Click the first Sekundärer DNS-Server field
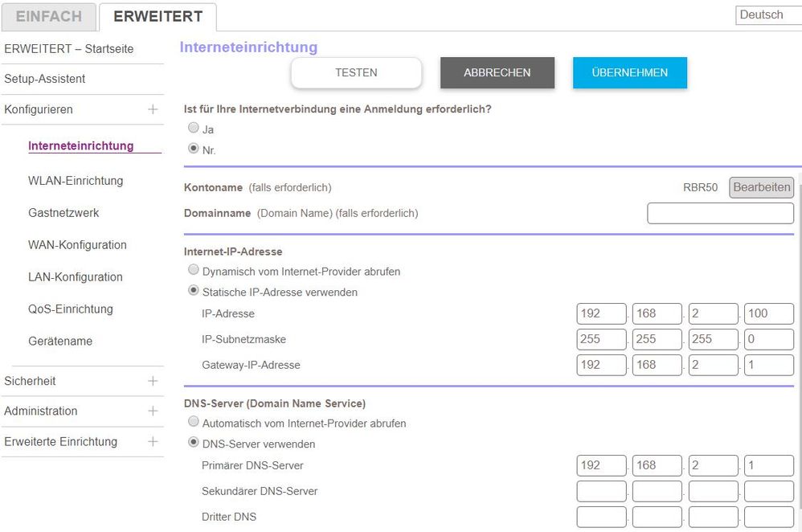Screen dimensions: 802x532 pos(601,491)
